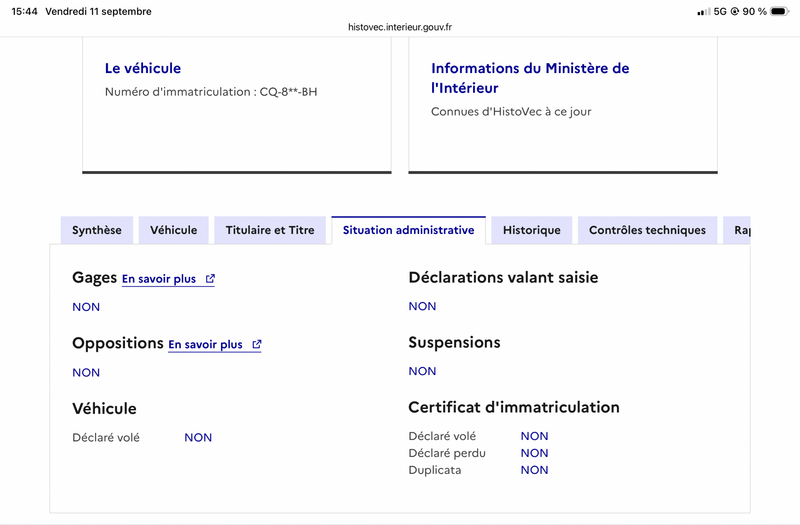Switch to the Véhicule tab

[173, 230]
